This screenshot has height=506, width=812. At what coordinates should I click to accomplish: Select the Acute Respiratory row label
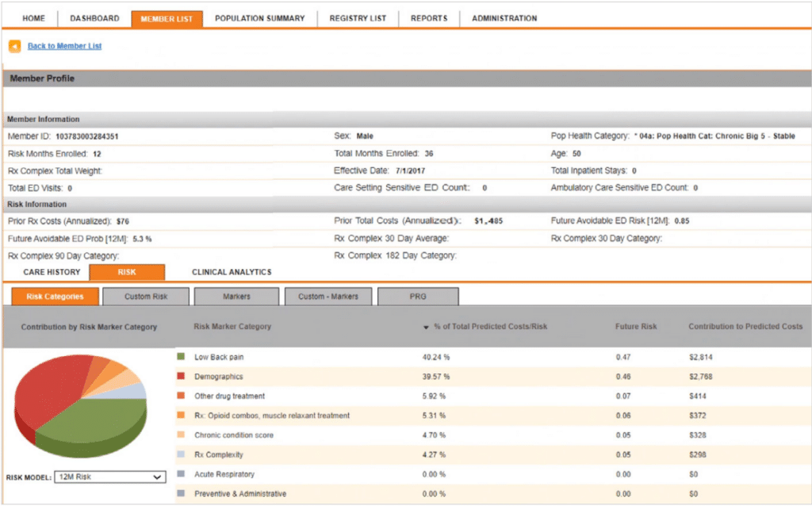coord(224,474)
